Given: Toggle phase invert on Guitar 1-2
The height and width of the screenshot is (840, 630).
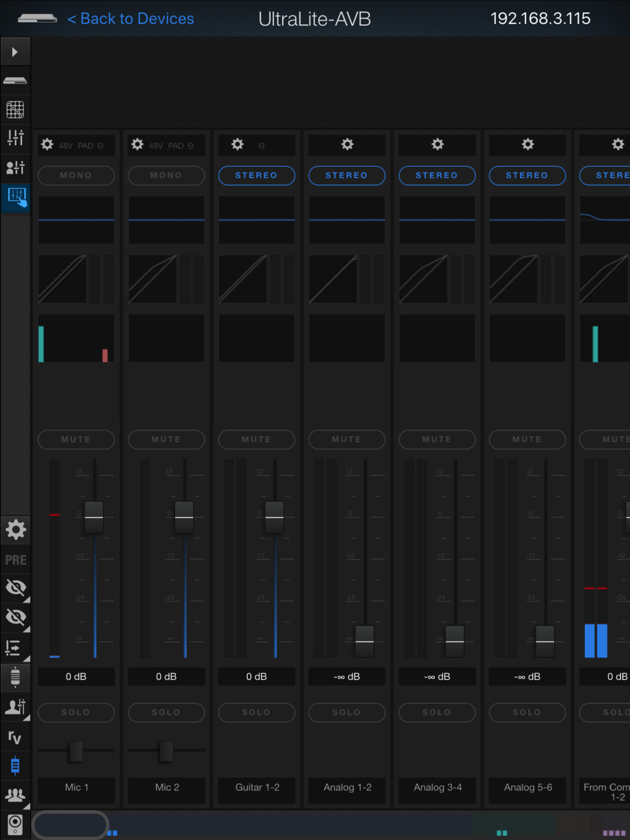Looking at the screenshot, I should [x=262, y=146].
